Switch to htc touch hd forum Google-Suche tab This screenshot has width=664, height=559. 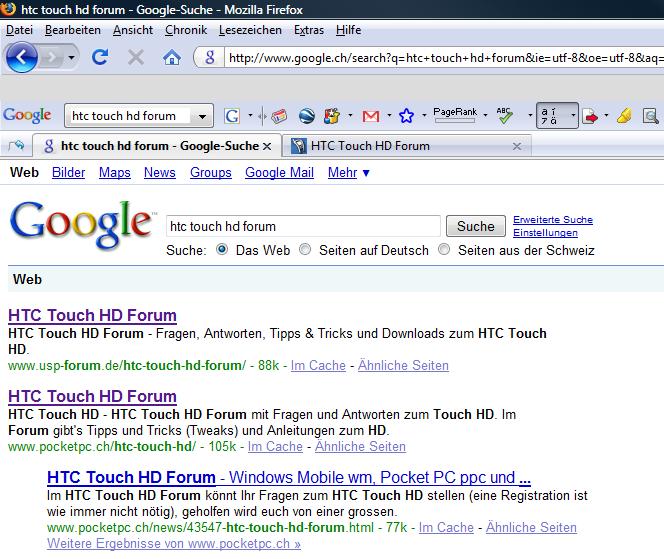pyautogui.click(x=157, y=146)
